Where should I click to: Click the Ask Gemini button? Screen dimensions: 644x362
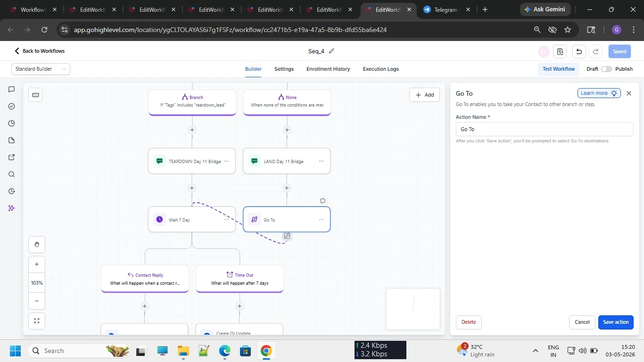pos(545,9)
